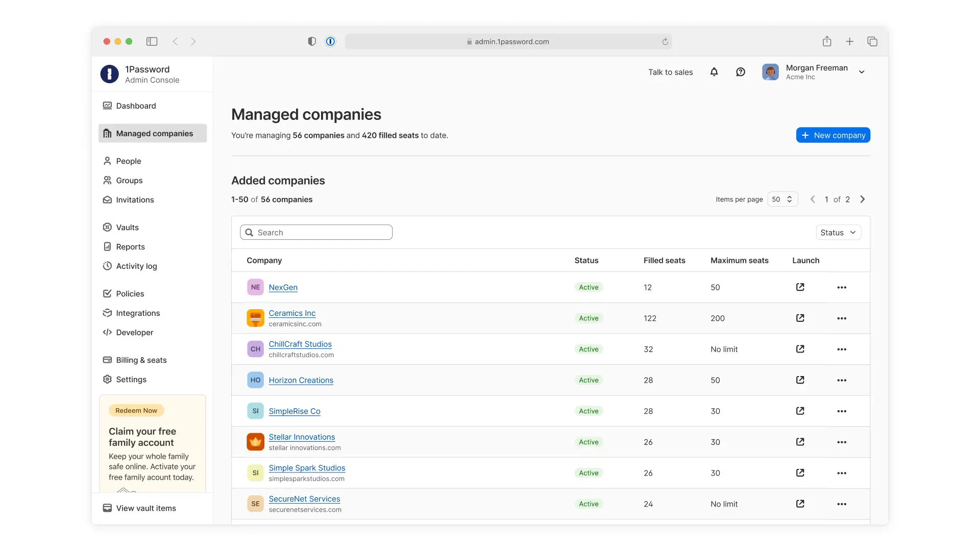Open Invitations in sidebar
This screenshot has height=551, width=980.
[153, 199]
